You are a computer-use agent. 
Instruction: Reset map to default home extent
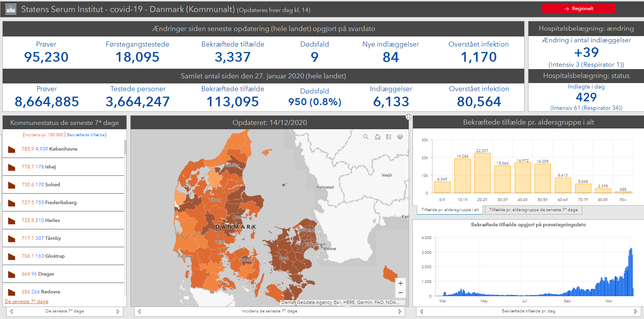[x=377, y=137]
